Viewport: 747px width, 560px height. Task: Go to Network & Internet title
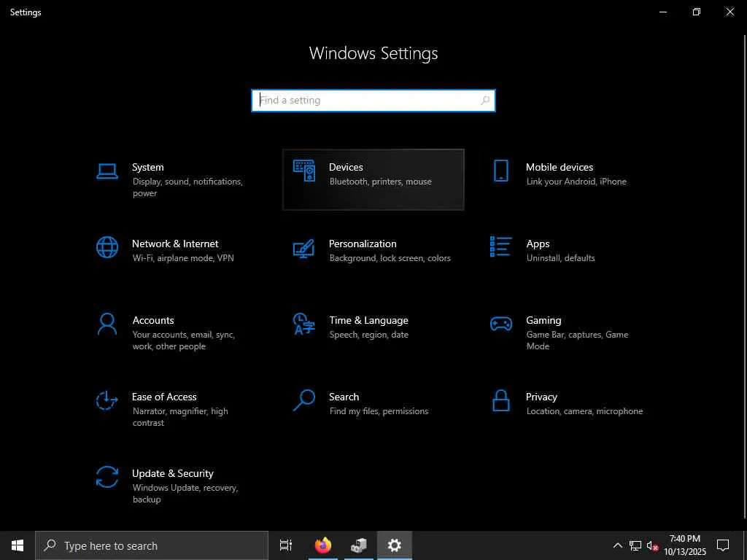pos(175,244)
